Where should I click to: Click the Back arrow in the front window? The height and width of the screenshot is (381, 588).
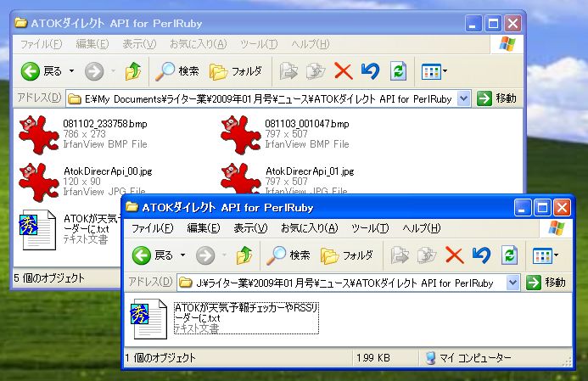point(142,255)
